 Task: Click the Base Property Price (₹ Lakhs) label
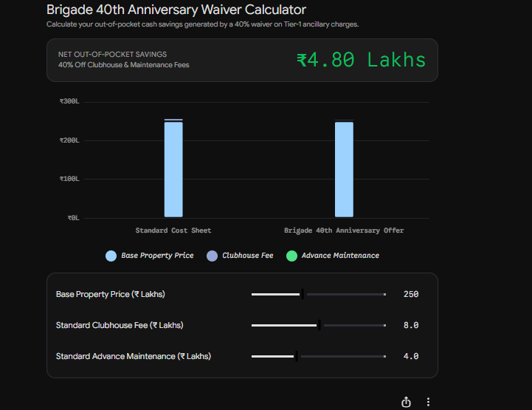[110, 294]
